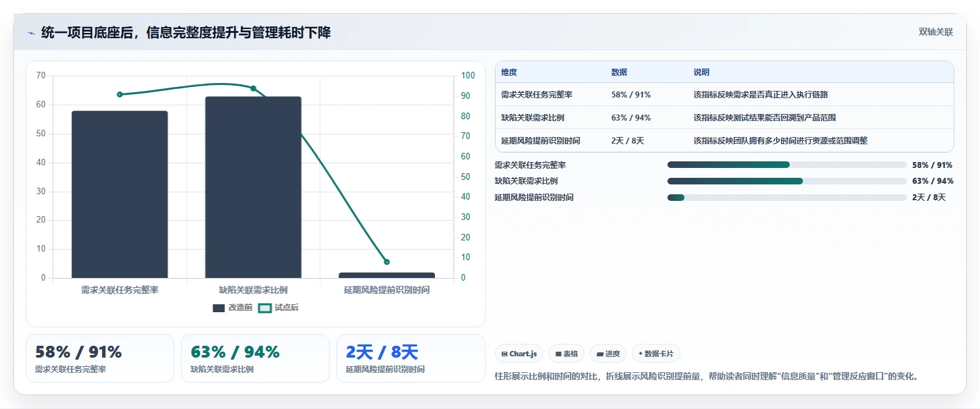Click the 维度 column header
Screen dimensions: 980x409
click(509, 72)
